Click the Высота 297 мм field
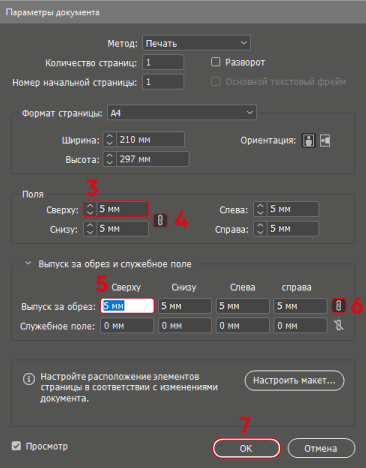The height and width of the screenshot is (468, 366). click(152, 159)
